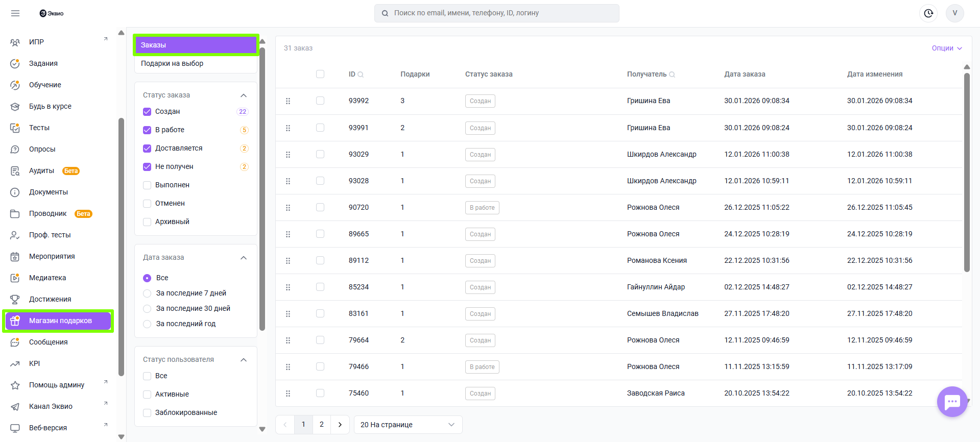Enable the Выполнен status checkbox
This screenshot has width=980, height=442.
point(147,185)
